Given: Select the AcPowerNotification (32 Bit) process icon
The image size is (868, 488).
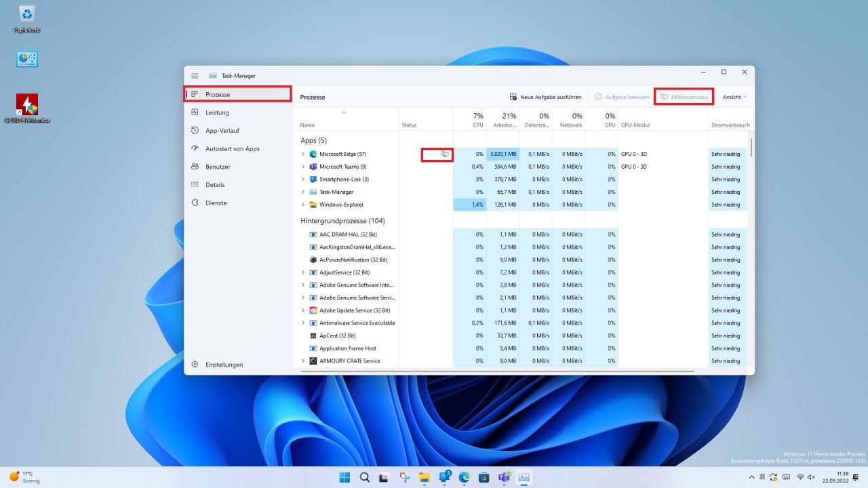Looking at the screenshot, I should point(313,260).
